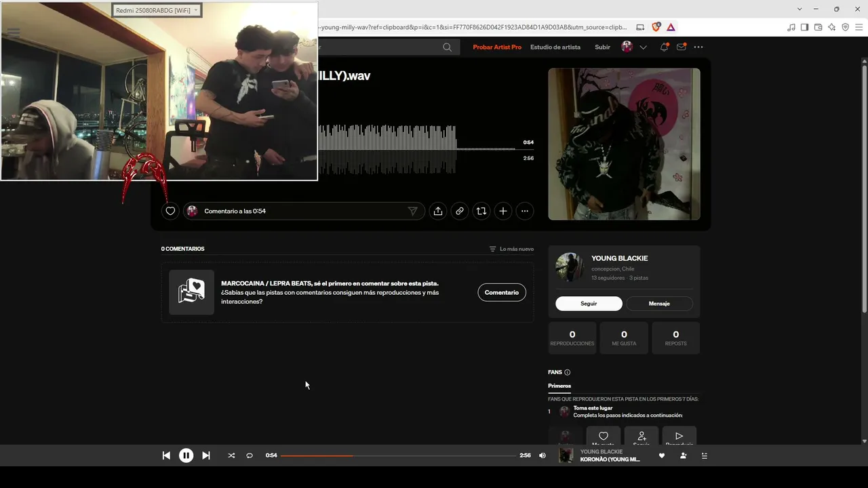Click the browser address bar URL
This screenshot has width=868, height=488.
(473, 27)
